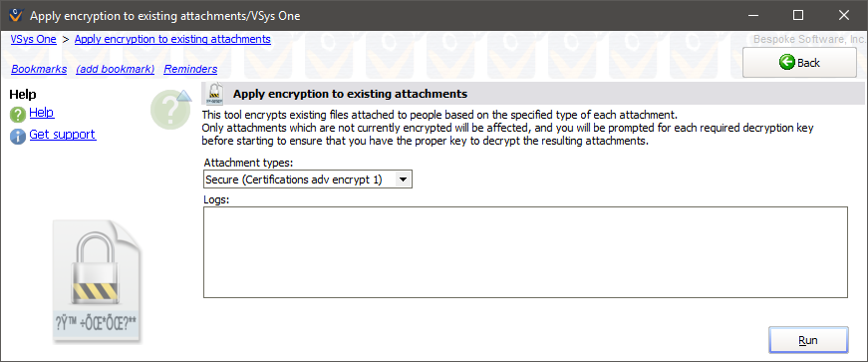868x362 pixels.
Task: Click inside the Logs text area
Action: coord(525,252)
